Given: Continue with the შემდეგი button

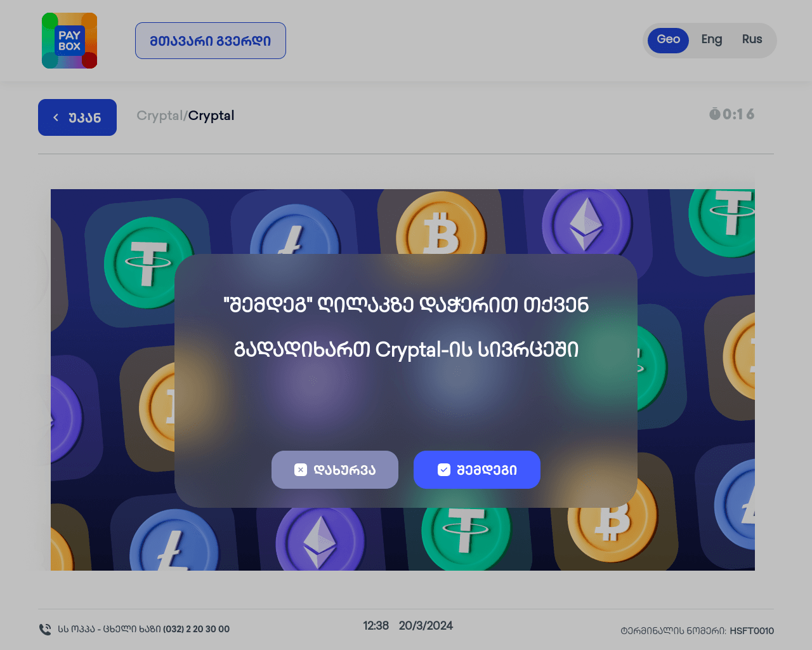Looking at the screenshot, I should point(477,470).
